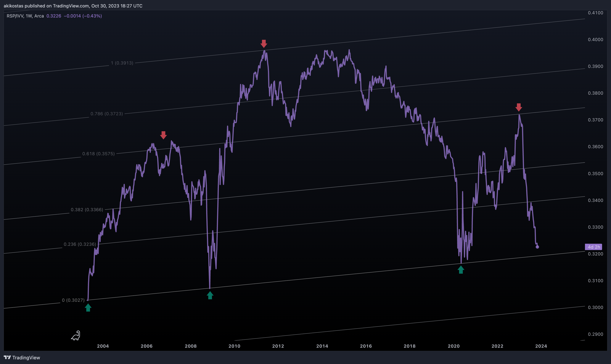This screenshot has height=364, width=611.
Task: Click the '4d 2h' countdown label
Action: coord(594,247)
